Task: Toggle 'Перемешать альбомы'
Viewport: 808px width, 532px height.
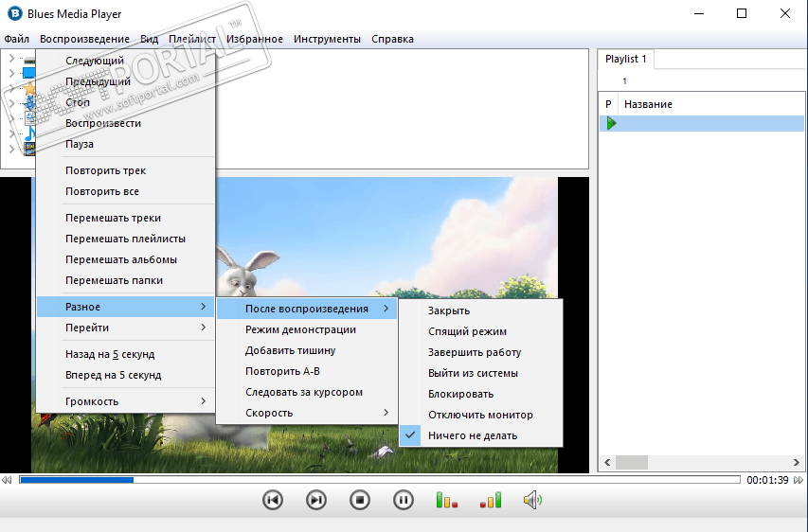Action: [126, 259]
